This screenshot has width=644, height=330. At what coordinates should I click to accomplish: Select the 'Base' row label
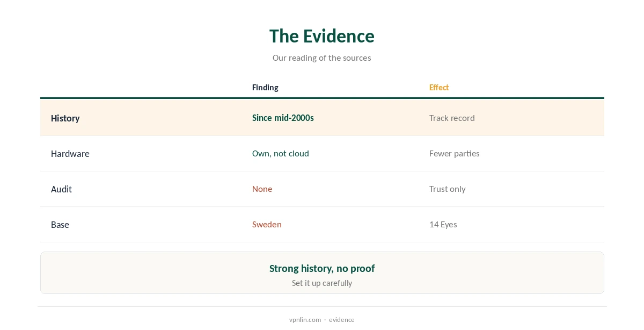tap(60, 225)
